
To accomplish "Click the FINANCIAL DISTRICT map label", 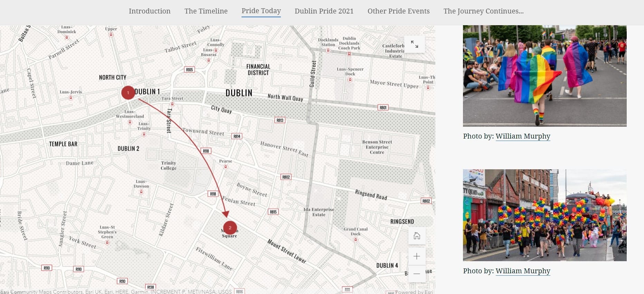I will pyautogui.click(x=258, y=69).
